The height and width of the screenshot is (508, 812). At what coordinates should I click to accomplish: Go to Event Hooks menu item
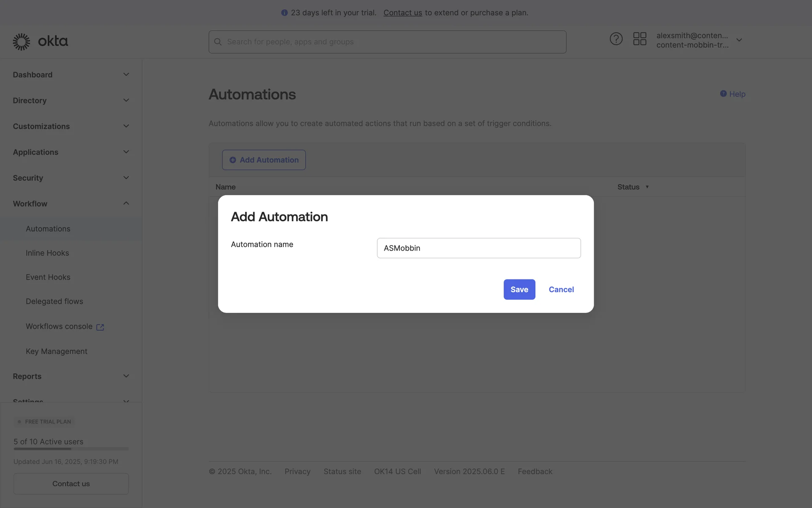[48, 277]
